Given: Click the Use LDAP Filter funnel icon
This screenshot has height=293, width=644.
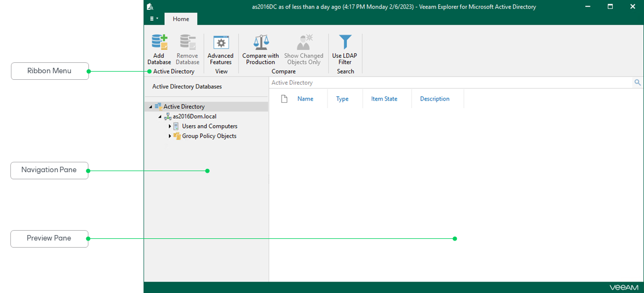Looking at the screenshot, I should (345, 43).
